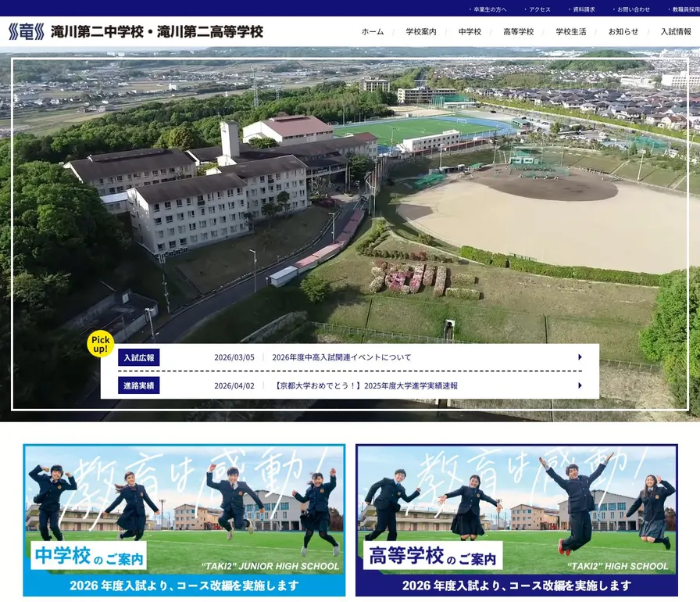Click the yellow Pick up! badge

(x=101, y=344)
